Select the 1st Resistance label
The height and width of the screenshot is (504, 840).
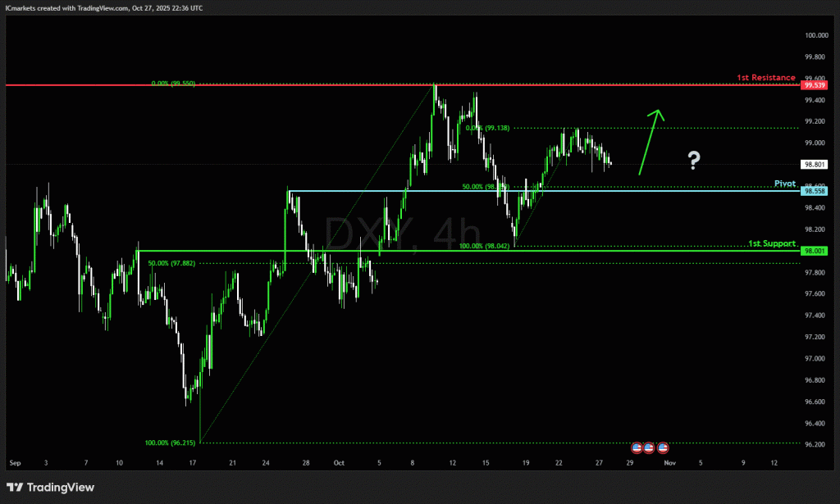click(x=765, y=78)
